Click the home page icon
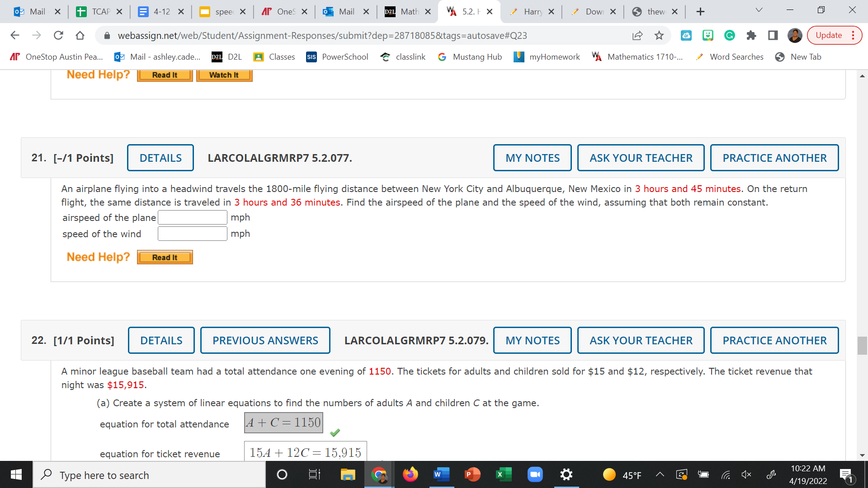The height and width of the screenshot is (488, 868). pyautogui.click(x=80, y=35)
